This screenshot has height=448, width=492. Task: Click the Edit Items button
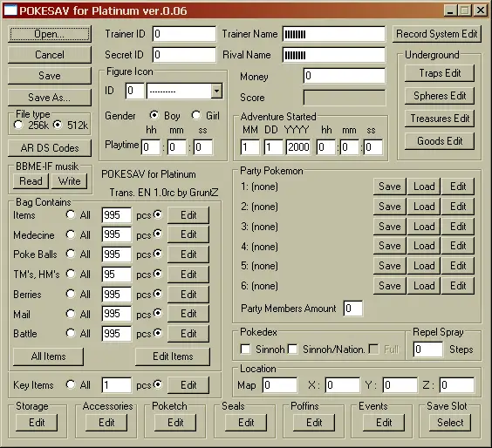click(x=173, y=356)
